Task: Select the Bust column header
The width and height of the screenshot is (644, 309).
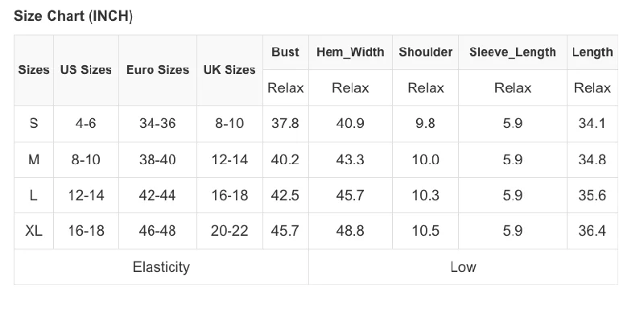Action: point(286,52)
